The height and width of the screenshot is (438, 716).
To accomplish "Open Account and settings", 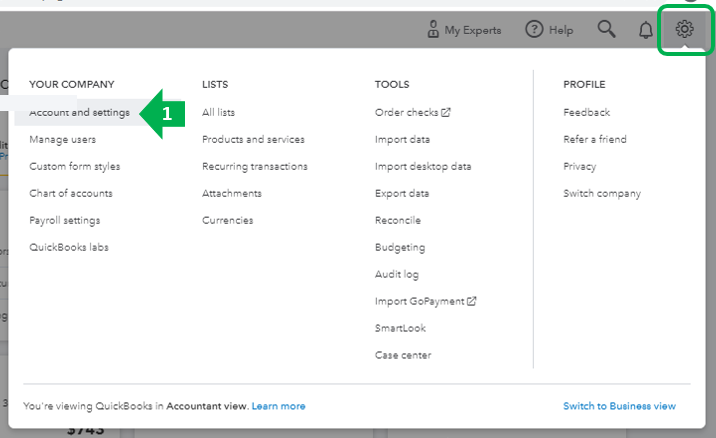I will (79, 112).
